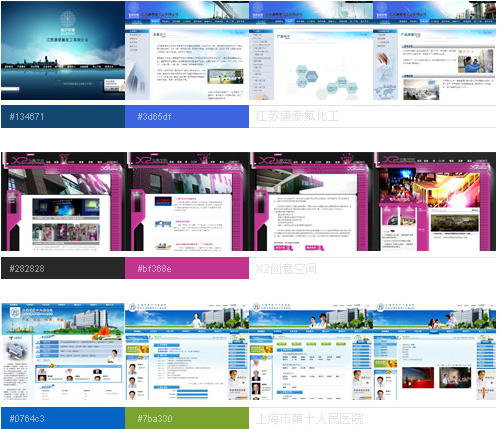Click the #282828 dark gray swatch
Screen dimensions: 501x429
[63, 268]
